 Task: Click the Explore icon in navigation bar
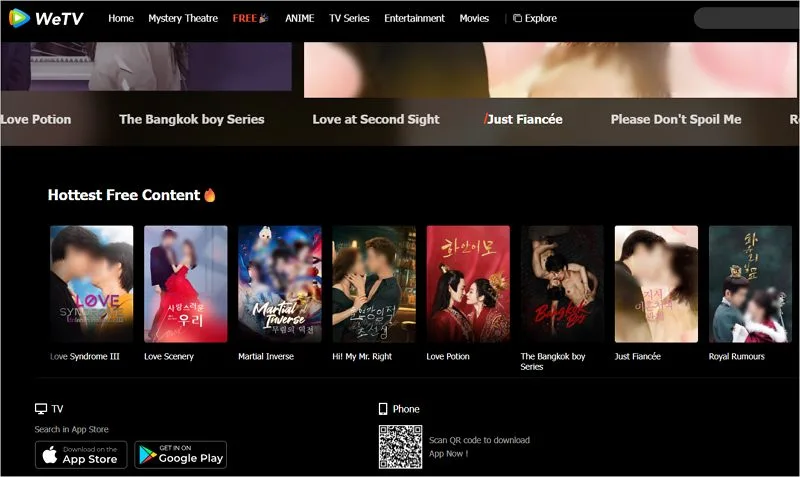(517, 18)
